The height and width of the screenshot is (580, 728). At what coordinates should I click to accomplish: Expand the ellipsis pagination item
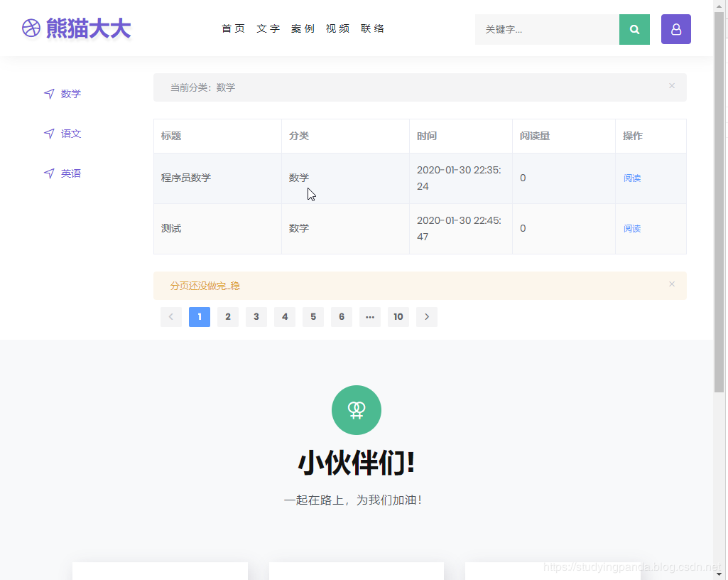pyautogui.click(x=370, y=316)
